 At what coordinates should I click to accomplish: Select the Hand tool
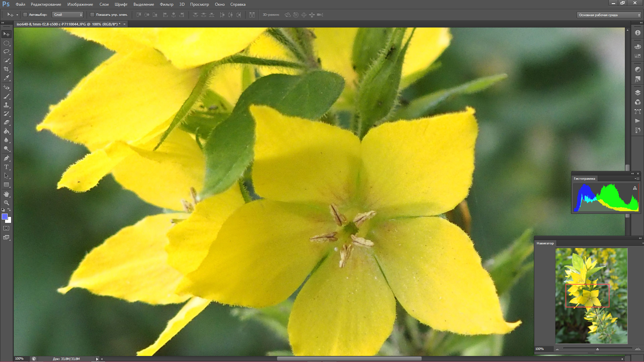(x=6, y=194)
